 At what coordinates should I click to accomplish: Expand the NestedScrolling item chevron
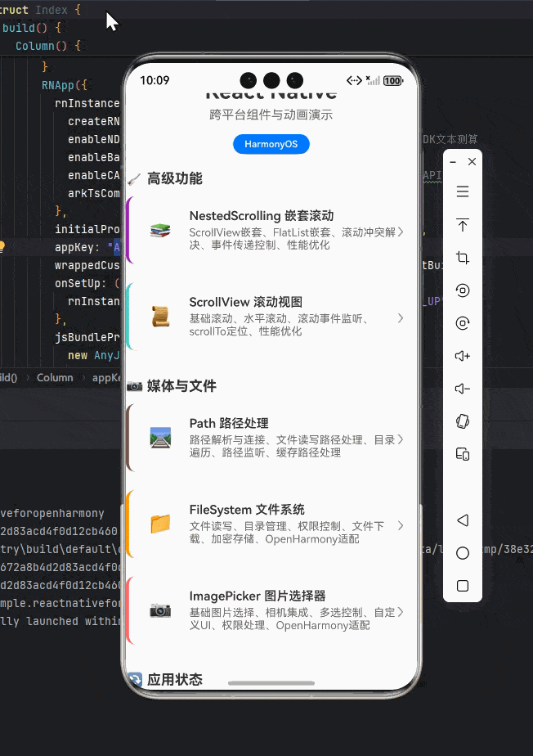tap(401, 232)
